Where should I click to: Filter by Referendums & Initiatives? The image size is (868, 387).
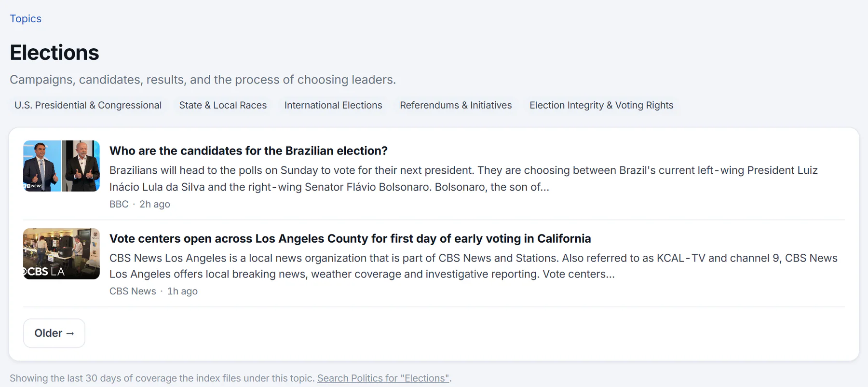coord(456,105)
